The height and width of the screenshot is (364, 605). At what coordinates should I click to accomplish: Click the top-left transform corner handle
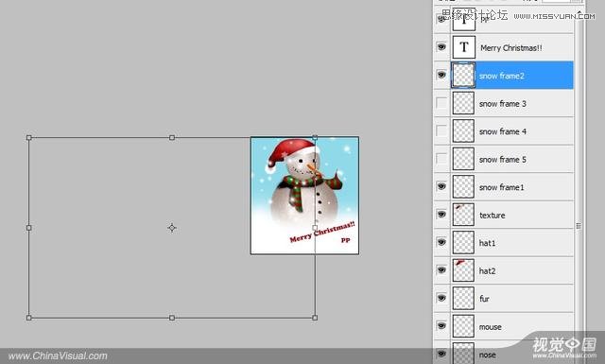29,137
